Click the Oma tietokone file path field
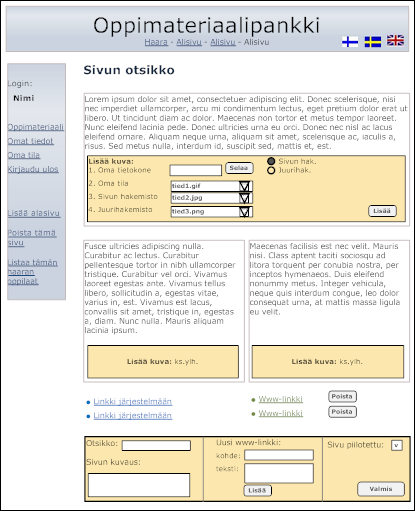Viewport: 415px width, 511px height. coord(196,170)
